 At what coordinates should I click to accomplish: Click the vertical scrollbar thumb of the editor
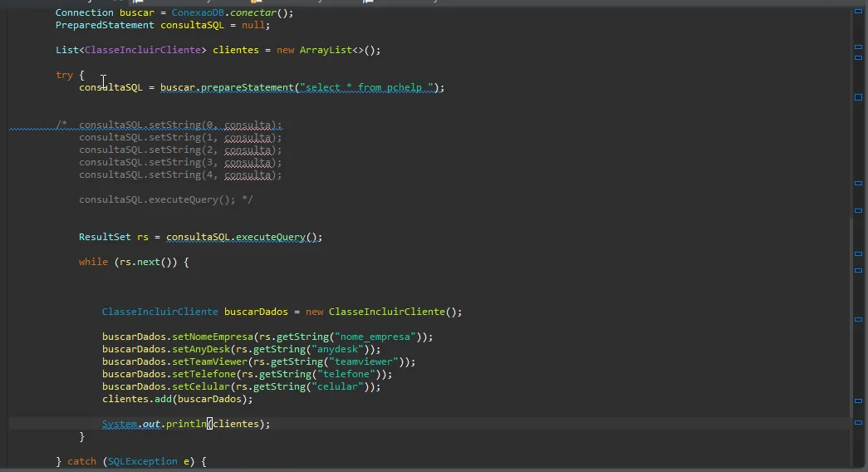tap(851, 316)
